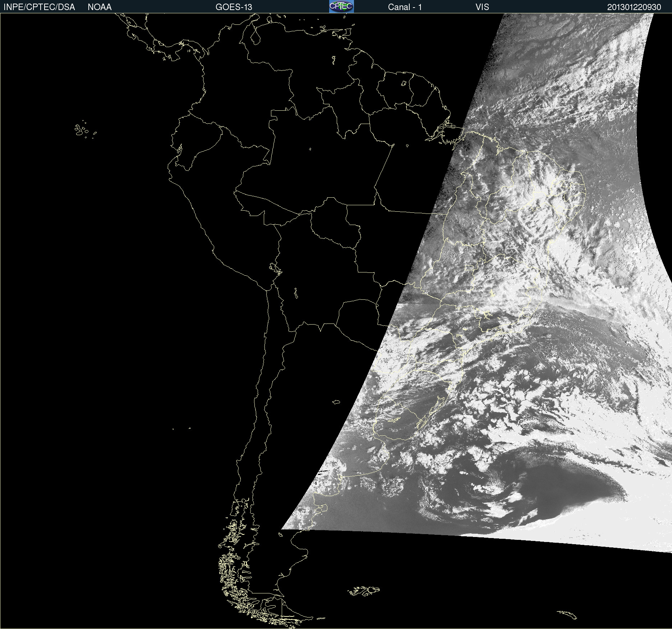Viewport: 672px width, 629px height.
Task: Select the INPE/CPTEC/DSA header text
Action: pos(39,7)
